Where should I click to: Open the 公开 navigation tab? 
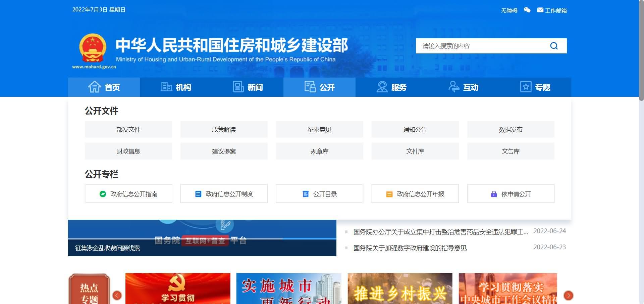(x=319, y=87)
